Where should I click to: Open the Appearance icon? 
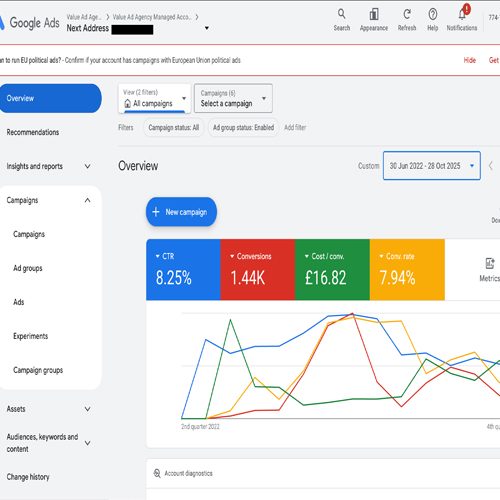coord(374,14)
